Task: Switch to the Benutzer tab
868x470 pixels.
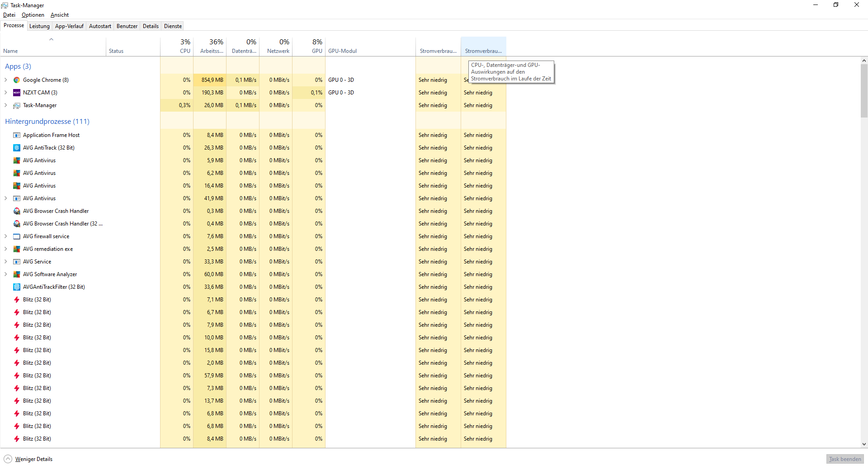Action: click(x=127, y=26)
